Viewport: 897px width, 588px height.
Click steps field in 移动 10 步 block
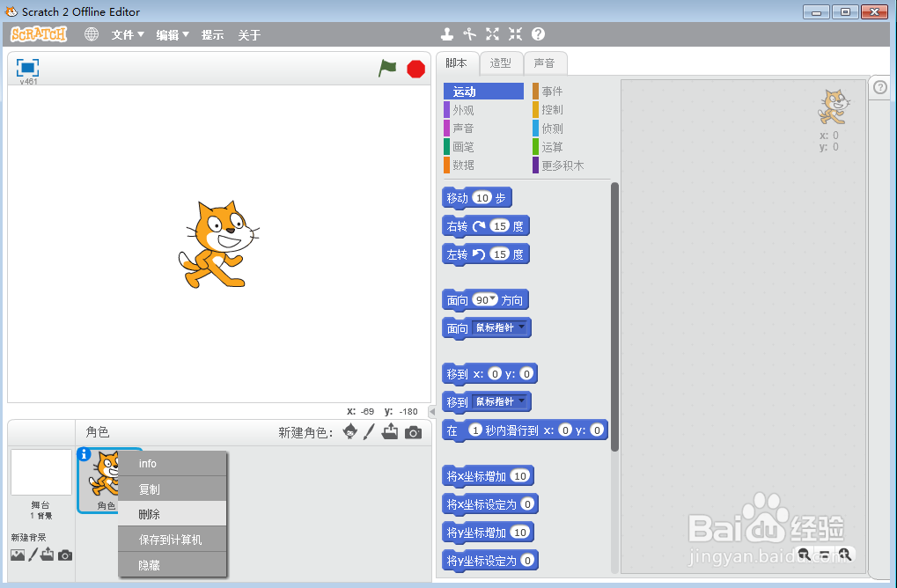(x=482, y=198)
